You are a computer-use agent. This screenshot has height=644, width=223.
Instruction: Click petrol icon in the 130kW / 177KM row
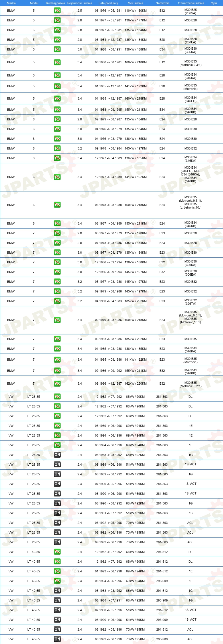click(x=57, y=20)
